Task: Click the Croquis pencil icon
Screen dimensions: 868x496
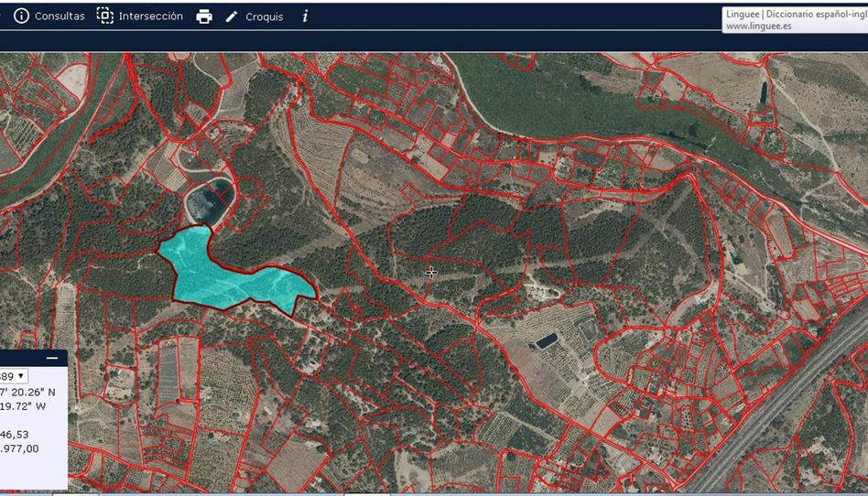Action: point(232,16)
